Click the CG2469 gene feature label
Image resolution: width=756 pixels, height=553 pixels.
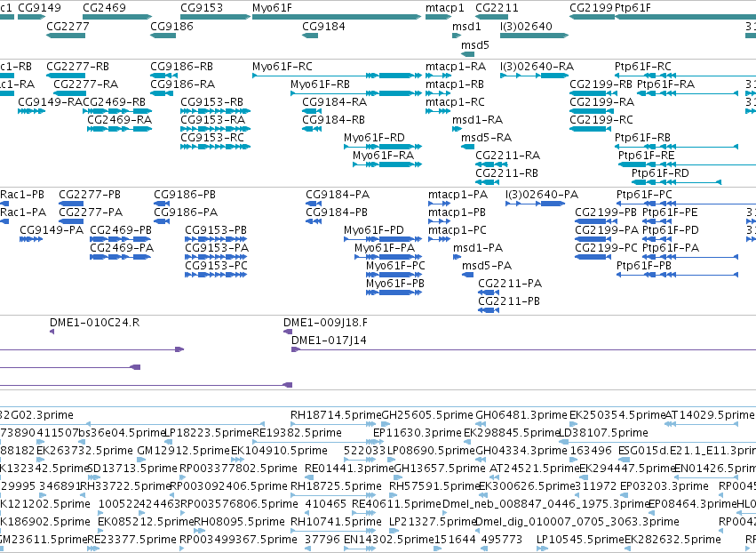[x=104, y=8]
